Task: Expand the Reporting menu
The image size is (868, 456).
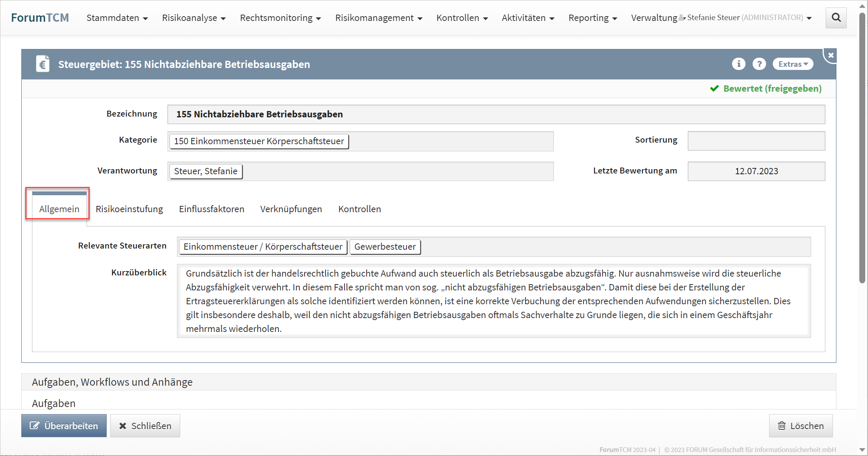Action: pos(592,18)
